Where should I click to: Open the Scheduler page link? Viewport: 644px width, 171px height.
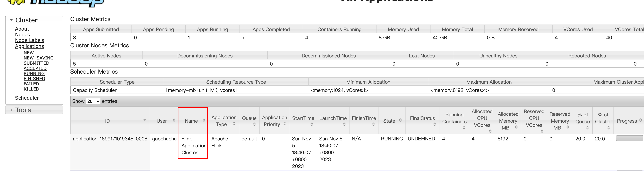tap(27, 98)
